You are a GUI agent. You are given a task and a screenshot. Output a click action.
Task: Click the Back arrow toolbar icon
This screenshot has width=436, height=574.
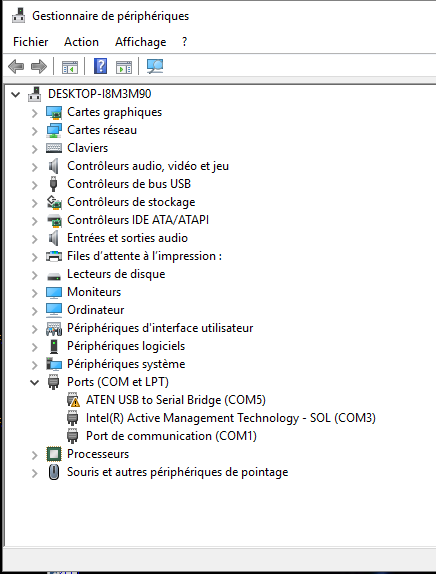(x=16, y=67)
